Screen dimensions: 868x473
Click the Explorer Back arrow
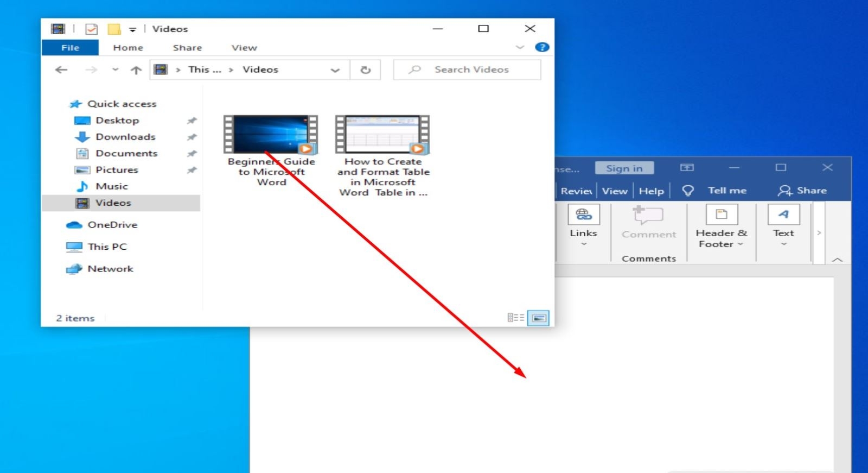[x=61, y=70]
